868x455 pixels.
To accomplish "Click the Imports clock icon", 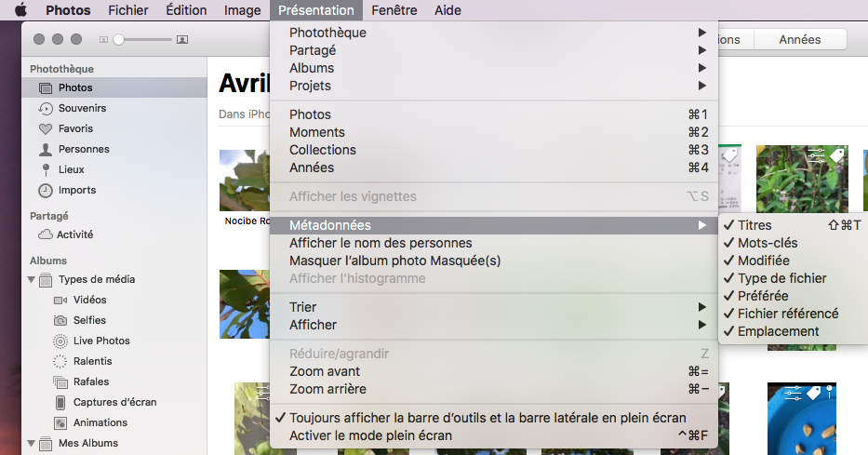I will [46, 191].
